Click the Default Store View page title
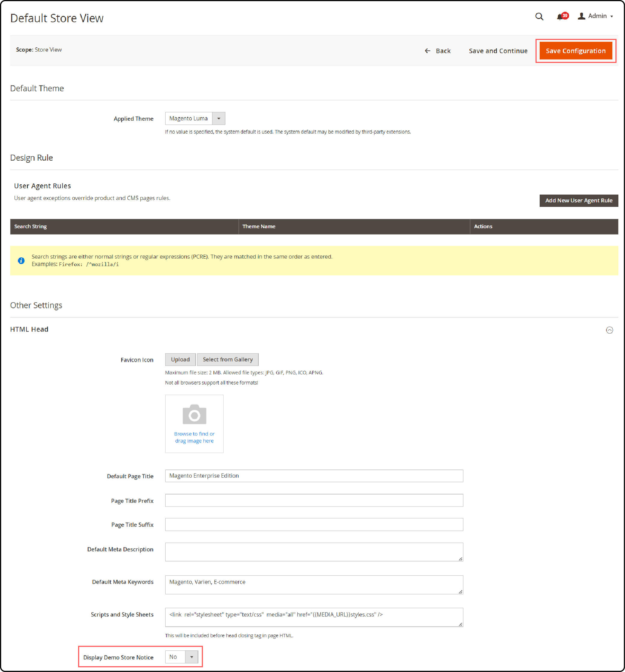Image resolution: width=625 pixels, height=672 pixels. 57,18
